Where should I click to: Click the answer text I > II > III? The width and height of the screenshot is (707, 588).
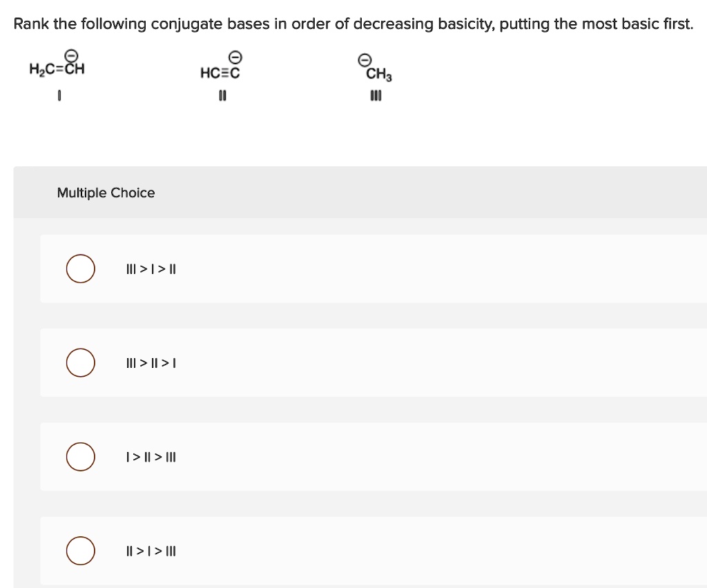(x=151, y=457)
